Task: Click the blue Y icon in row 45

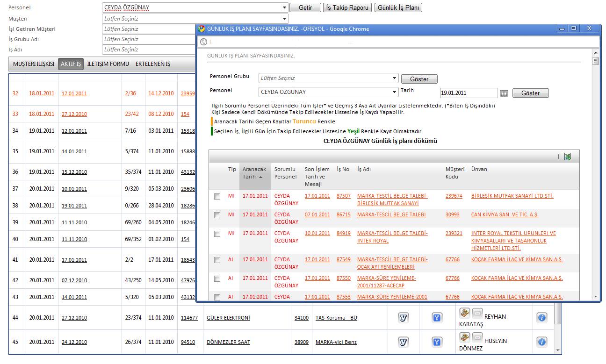Action: click(437, 342)
